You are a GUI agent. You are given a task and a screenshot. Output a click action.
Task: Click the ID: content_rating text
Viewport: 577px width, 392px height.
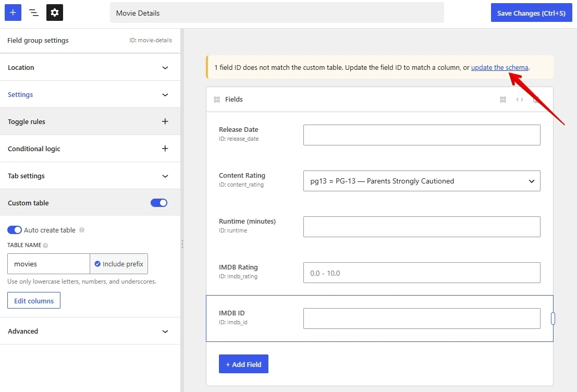241,185
